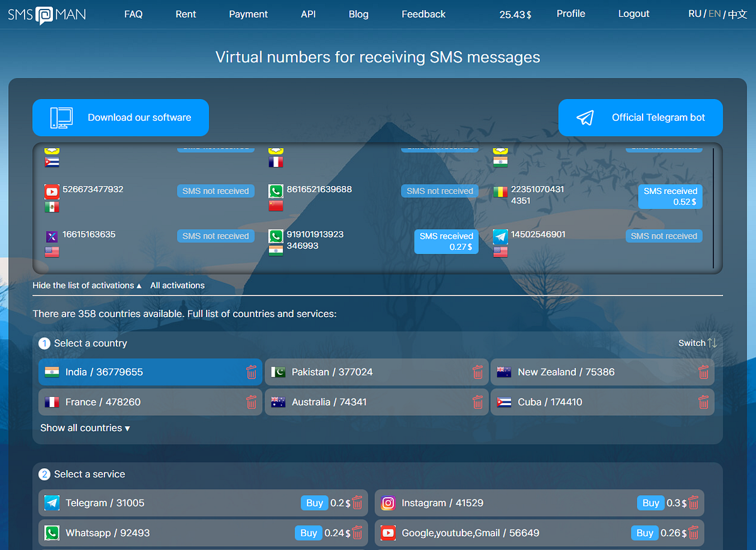Switch language to RU
The image size is (756, 550).
coord(695,13)
